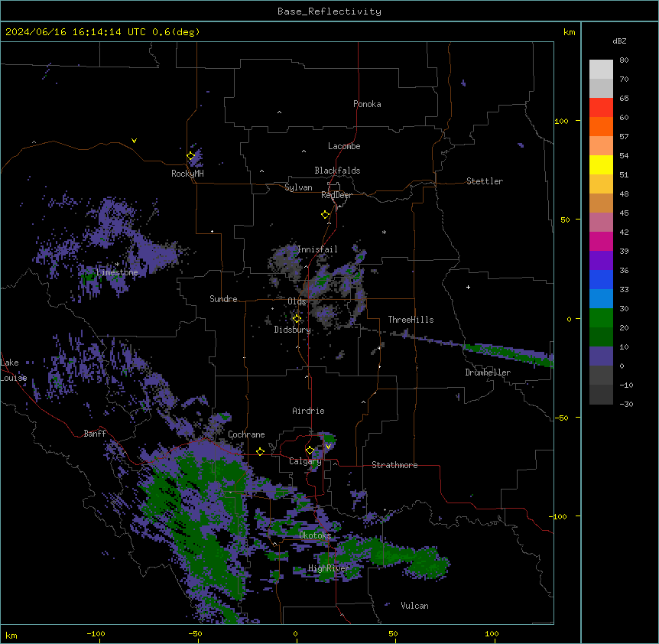Click the HighRiver label
The width and height of the screenshot is (659, 644).
329,568
